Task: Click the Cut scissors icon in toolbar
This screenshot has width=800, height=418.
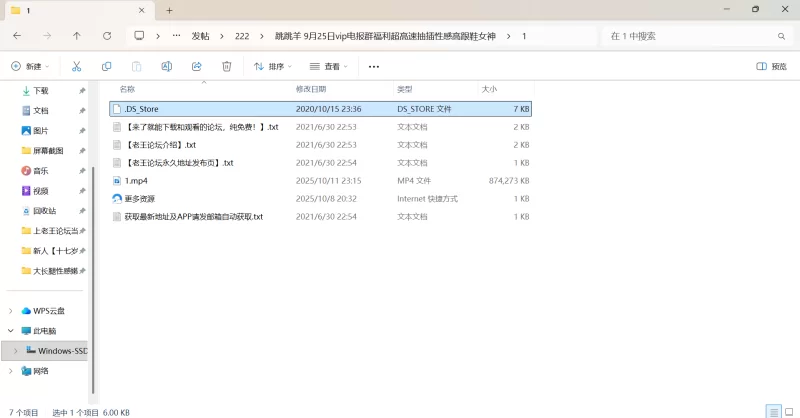Action: pyautogui.click(x=76, y=66)
